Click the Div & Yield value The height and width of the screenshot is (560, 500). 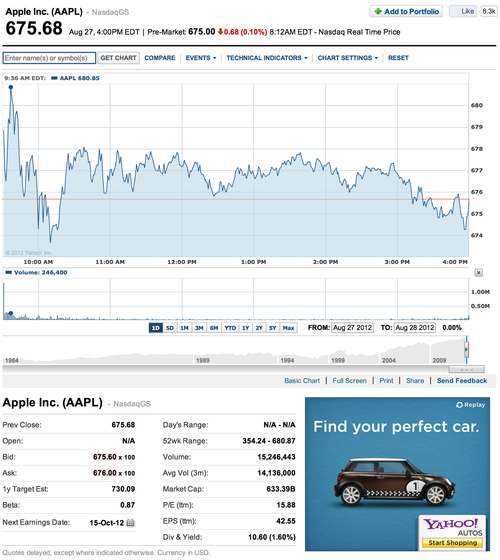point(272,537)
